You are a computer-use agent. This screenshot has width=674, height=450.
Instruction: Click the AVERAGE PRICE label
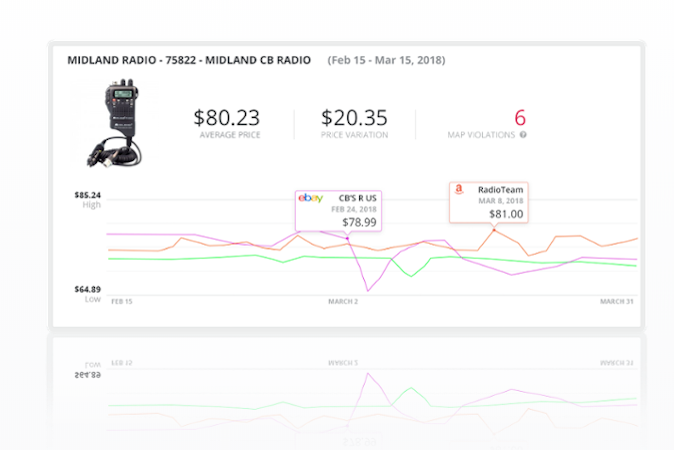(230, 135)
